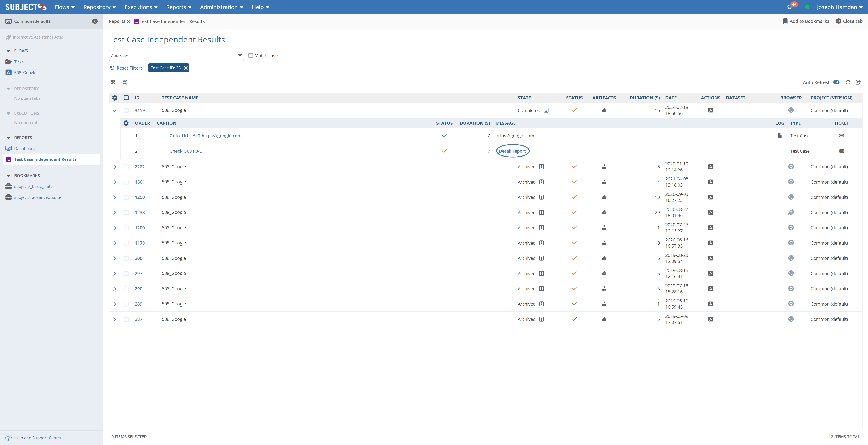Collapse the left sidebar panel
Image resolution: width=868 pixels, height=445 pixels.
[95, 21]
